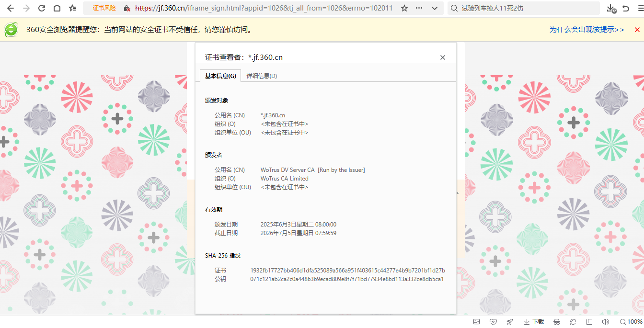The width and height of the screenshot is (644, 328).
Task: Click the 有效期 section heading
Action: coord(214,210)
